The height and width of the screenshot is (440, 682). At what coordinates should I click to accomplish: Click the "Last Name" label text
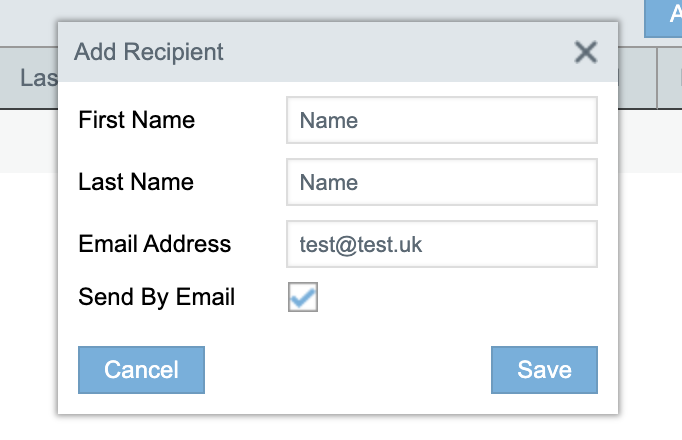pos(136,182)
